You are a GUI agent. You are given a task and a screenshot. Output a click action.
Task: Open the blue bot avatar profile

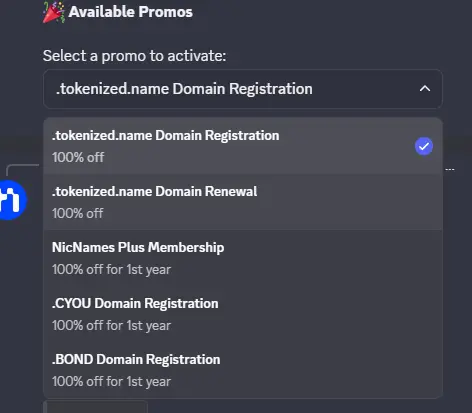13,200
